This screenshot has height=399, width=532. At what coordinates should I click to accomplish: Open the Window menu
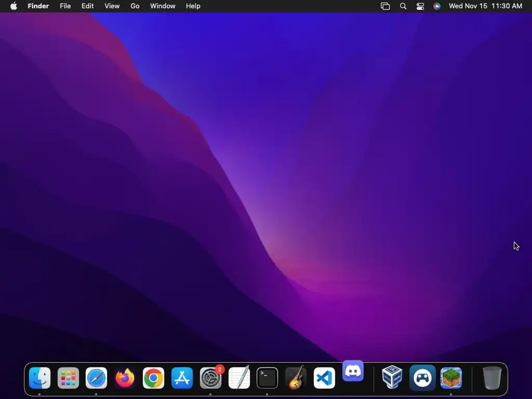point(163,6)
